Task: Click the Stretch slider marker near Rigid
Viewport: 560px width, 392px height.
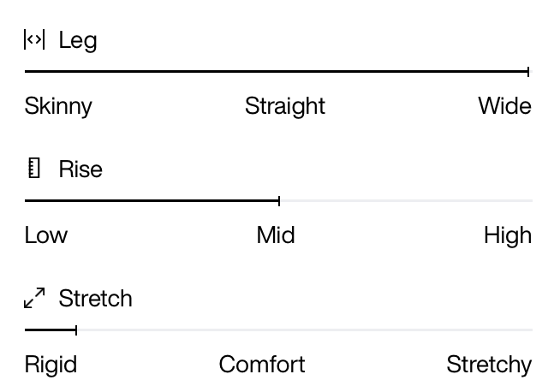Action: (76, 330)
